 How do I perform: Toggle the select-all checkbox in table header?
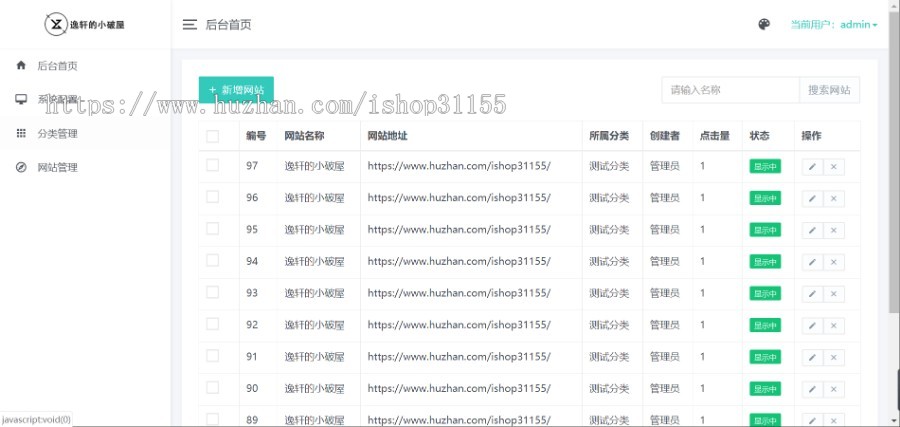(x=212, y=136)
